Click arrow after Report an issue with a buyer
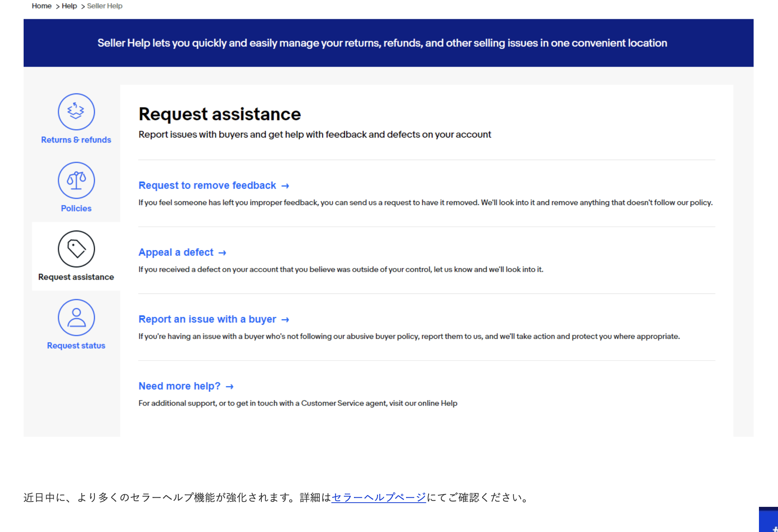Screen dimensions: 778x532 tap(285, 320)
